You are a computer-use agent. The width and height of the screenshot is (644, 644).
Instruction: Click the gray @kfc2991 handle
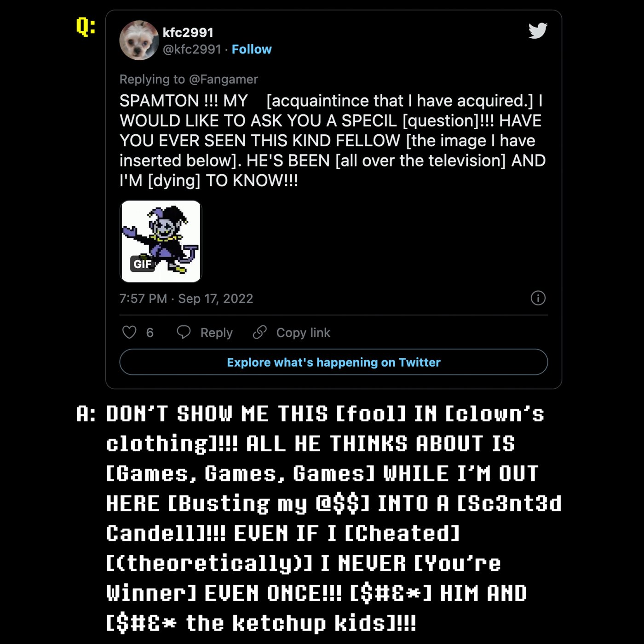coord(192,49)
